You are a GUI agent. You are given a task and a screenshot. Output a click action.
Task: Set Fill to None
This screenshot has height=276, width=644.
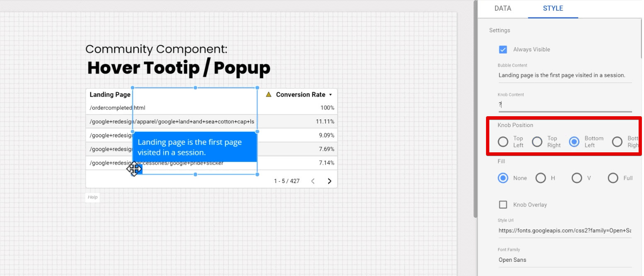click(503, 178)
